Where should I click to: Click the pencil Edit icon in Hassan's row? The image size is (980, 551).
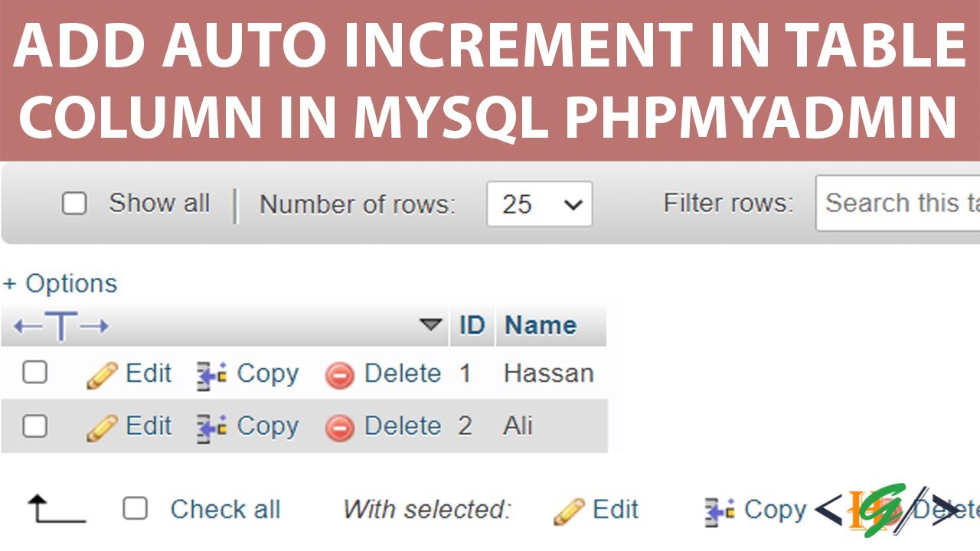tap(102, 375)
